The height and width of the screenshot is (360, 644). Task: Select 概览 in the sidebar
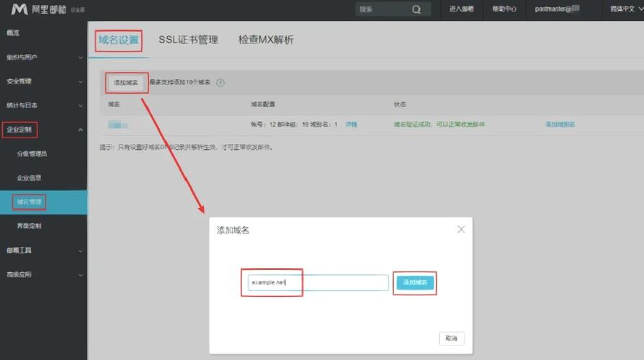pos(13,33)
